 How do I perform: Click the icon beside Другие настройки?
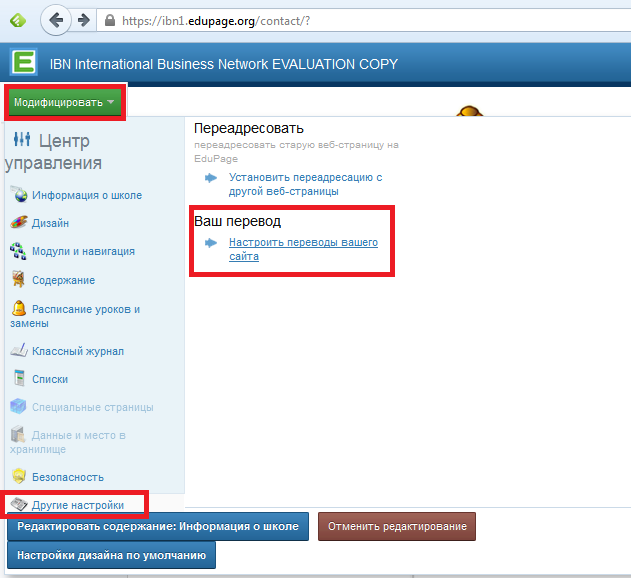pyautogui.click(x=19, y=504)
